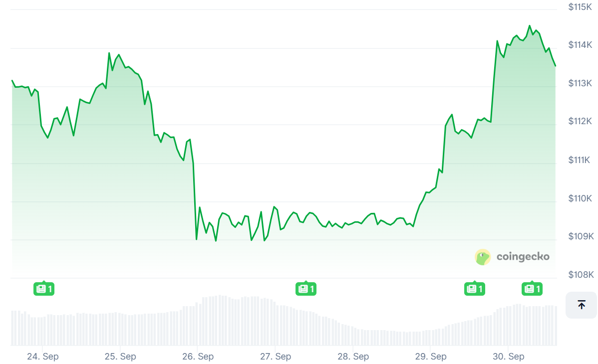Click the 26. Sep date label
The image size is (598, 364).
point(198,357)
